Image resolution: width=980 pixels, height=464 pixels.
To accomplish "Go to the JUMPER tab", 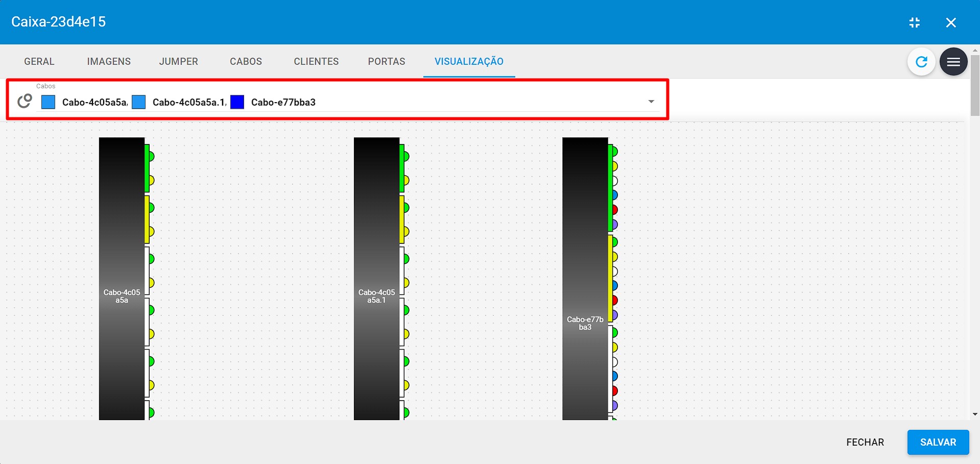I will 178,61.
